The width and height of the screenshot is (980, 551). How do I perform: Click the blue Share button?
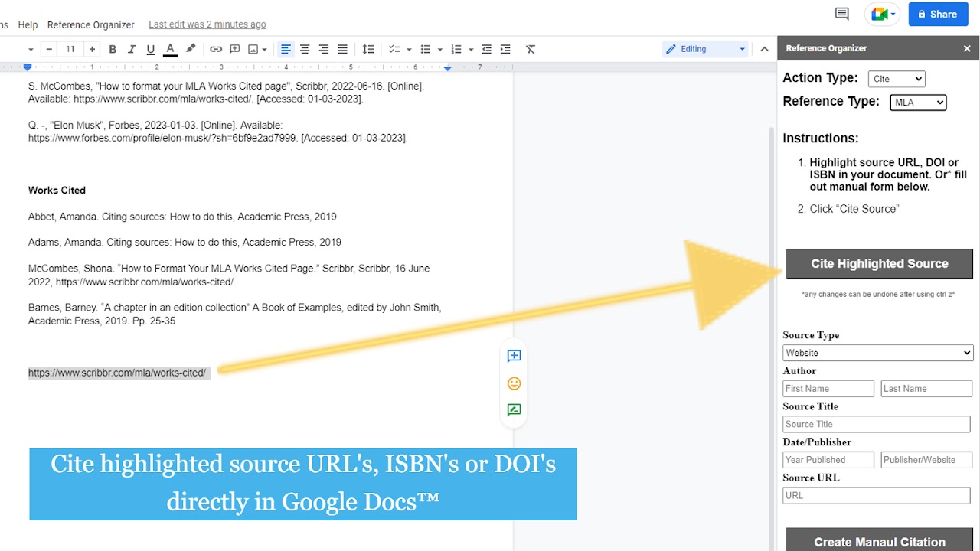point(937,14)
